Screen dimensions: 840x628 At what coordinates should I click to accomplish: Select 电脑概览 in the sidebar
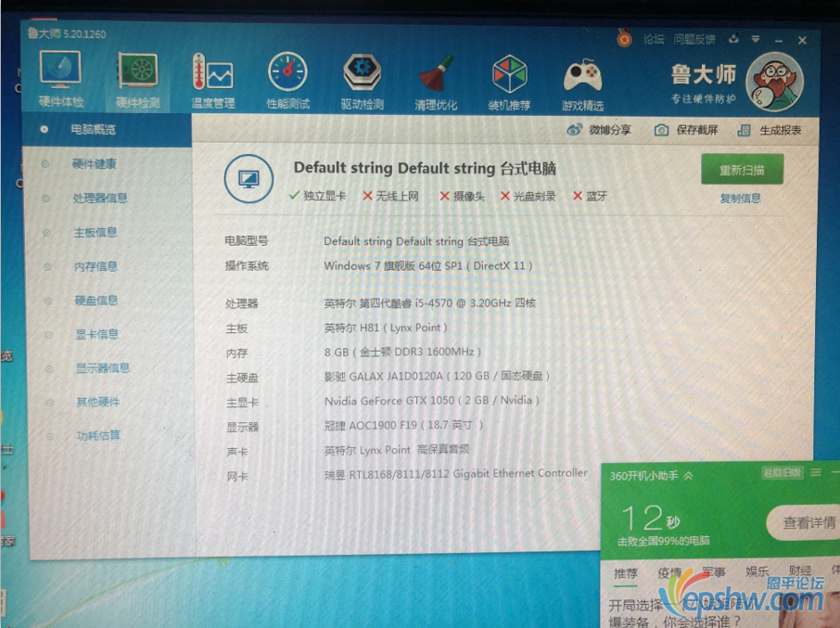108,130
